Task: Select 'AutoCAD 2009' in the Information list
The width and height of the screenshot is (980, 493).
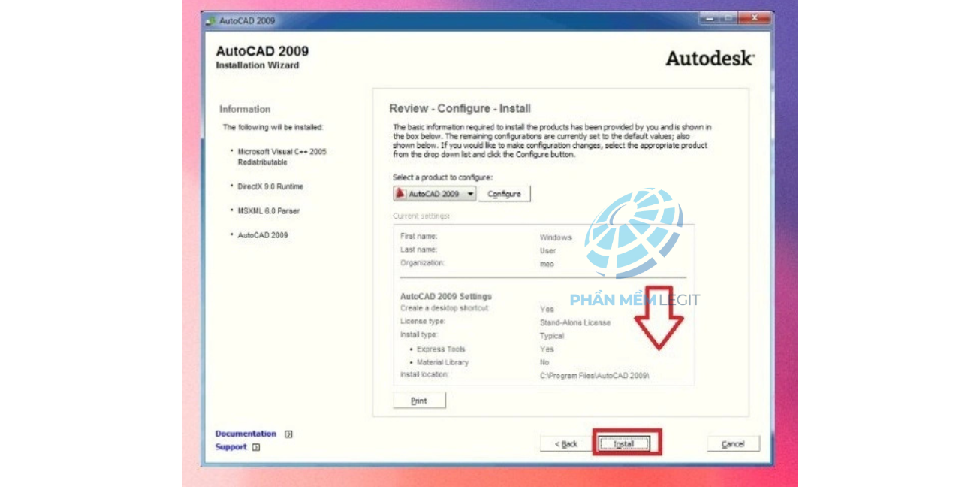Action: pos(263,235)
